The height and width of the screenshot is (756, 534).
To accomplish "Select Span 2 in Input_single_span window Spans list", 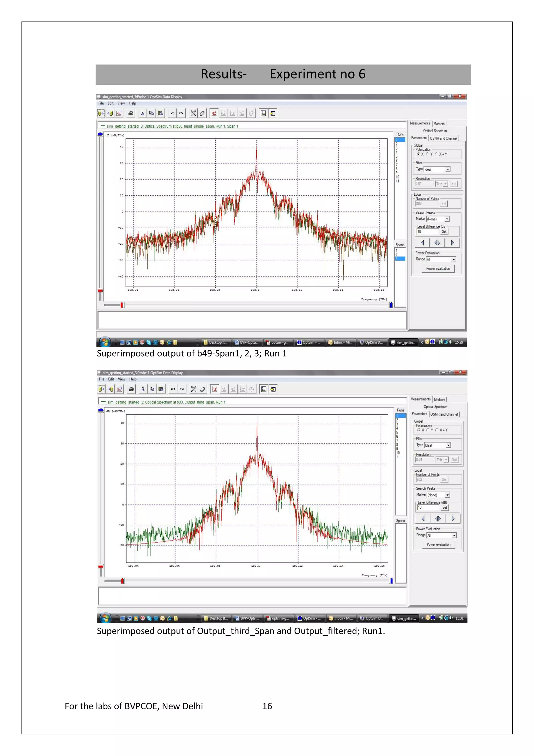I will (400, 255).
